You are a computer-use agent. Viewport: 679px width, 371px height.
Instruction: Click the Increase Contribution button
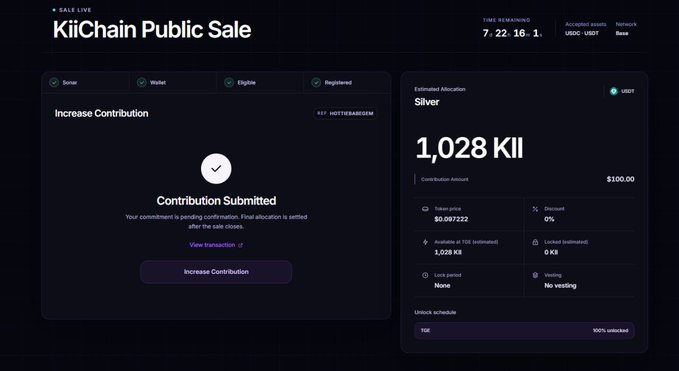216,272
